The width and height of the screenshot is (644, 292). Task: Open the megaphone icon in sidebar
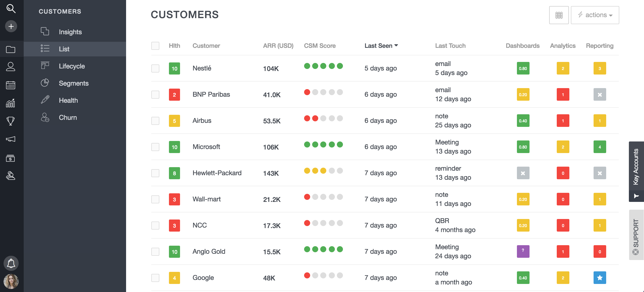pyautogui.click(x=11, y=139)
